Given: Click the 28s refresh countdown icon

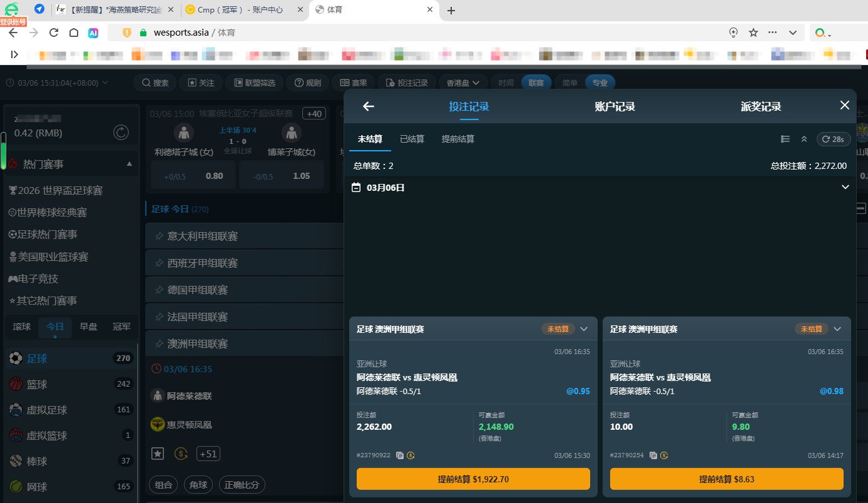Looking at the screenshot, I should click(833, 139).
